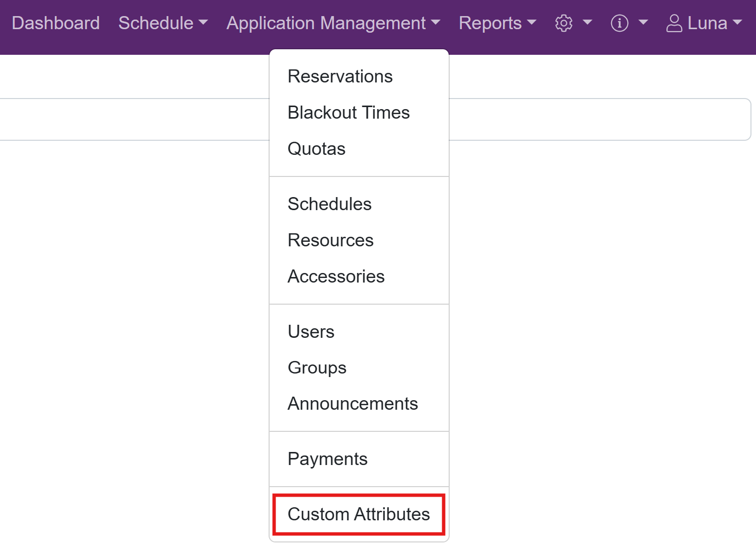Collapse the Application Management dropdown
The width and height of the screenshot is (756, 553).
coord(333,23)
